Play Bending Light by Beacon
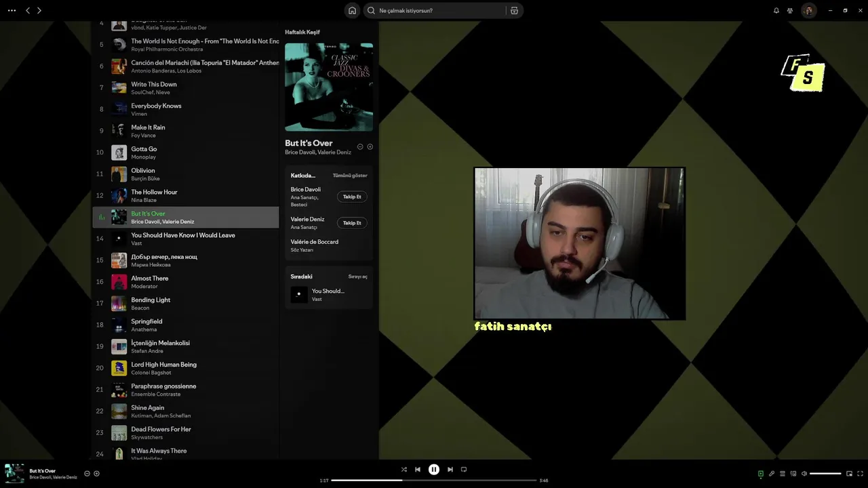The height and width of the screenshot is (488, 868). pyautogui.click(x=185, y=304)
